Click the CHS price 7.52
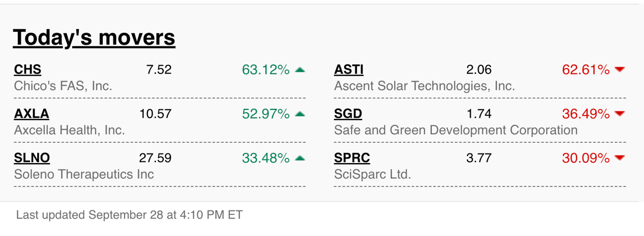Image resolution: width=644 pixels, height=236 pixels. point(159,70)
